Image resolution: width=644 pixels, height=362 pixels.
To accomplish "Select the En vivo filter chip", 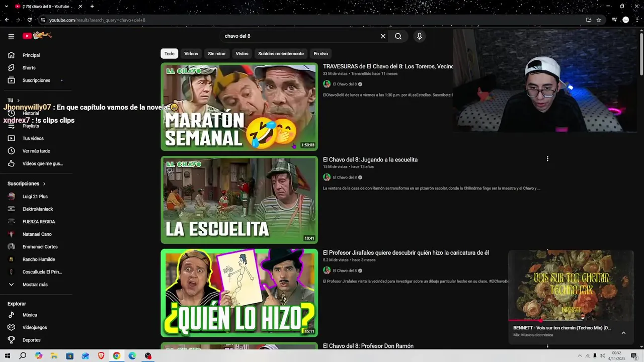I will 320,54.
